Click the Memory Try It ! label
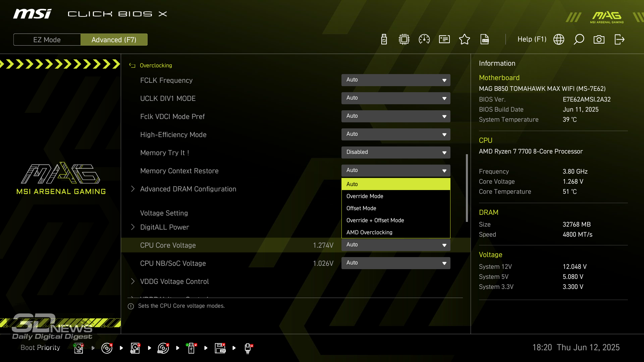This screenshot has height=362, width=644. [x=164, y=153]
